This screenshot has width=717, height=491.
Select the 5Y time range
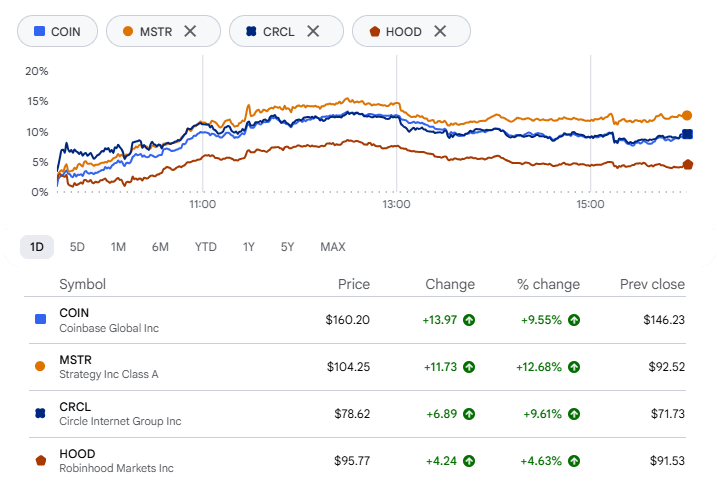287,247
